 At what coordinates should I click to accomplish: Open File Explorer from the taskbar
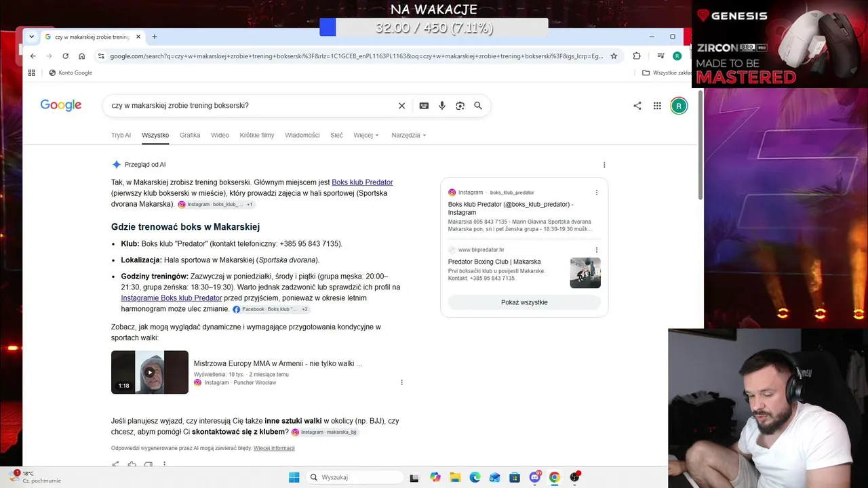pyautogui.click(x=455, y=477)
